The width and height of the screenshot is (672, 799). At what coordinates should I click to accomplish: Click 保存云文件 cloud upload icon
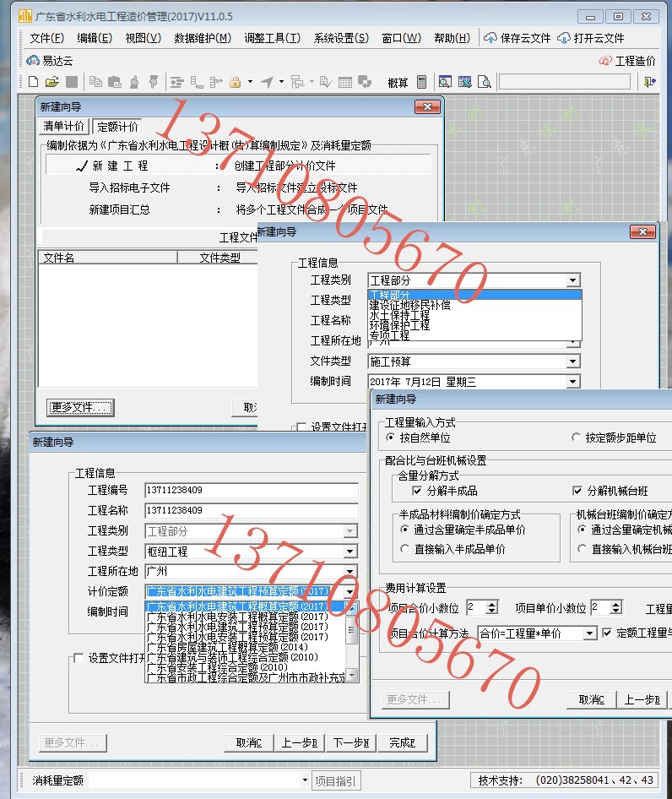490,38
